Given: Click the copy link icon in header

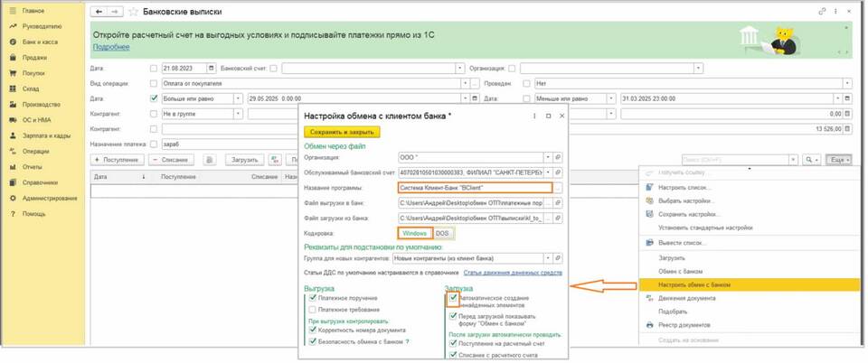Looking at the screenshot, I should tap(822, 12).
